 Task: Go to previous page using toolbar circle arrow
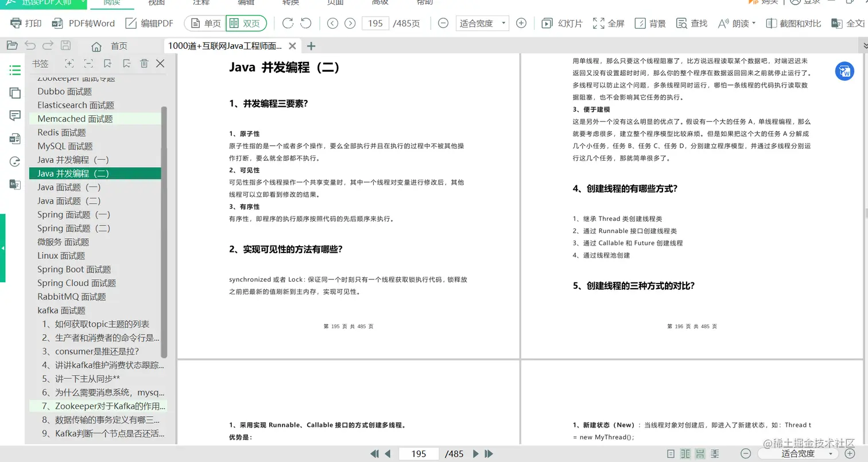332,24
